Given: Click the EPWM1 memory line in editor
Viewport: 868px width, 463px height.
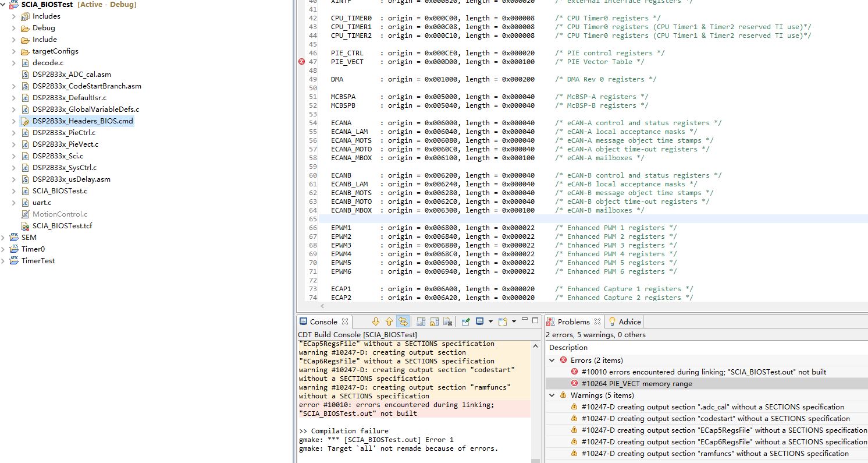Looking at the screenshot, I should 504,228.
